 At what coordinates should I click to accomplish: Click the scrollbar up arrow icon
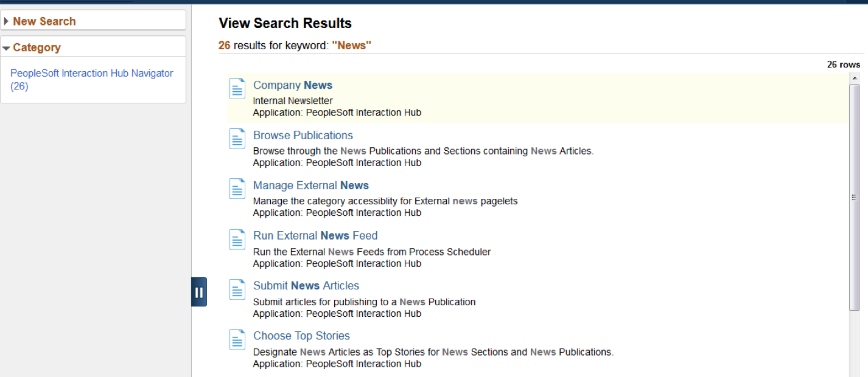855,77
